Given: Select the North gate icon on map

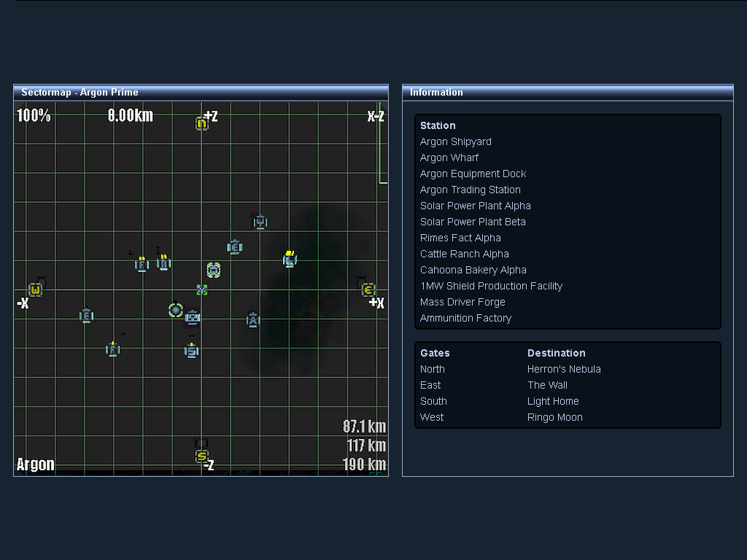Looking at the screenshot, I should tap(201, 124).
